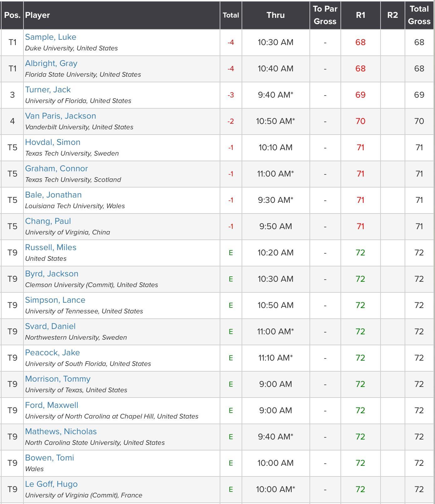Sort players using the Total column header

coord(231,15)
